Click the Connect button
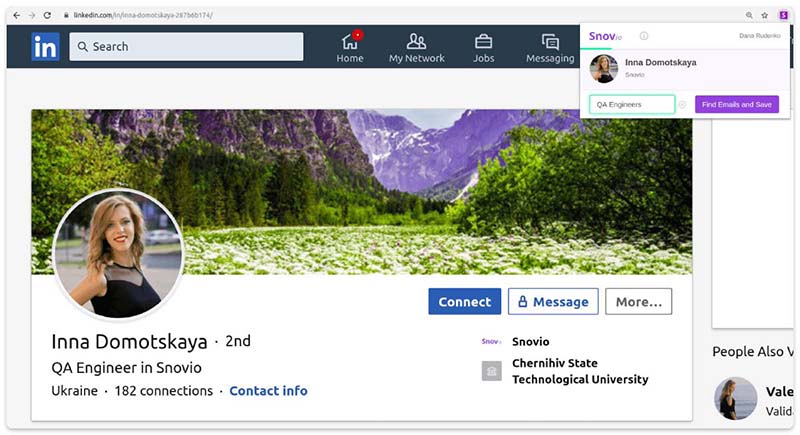 click(465, 302)
